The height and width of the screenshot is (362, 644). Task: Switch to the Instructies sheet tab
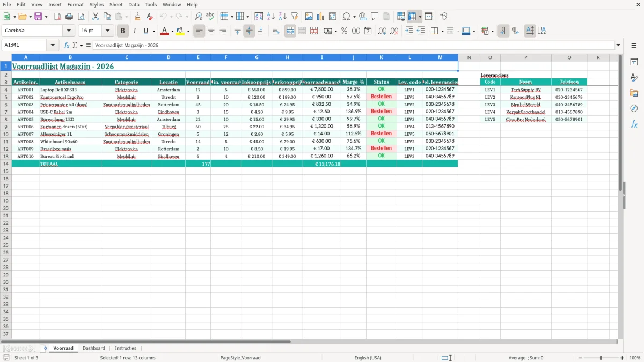[x=126, y=348]
